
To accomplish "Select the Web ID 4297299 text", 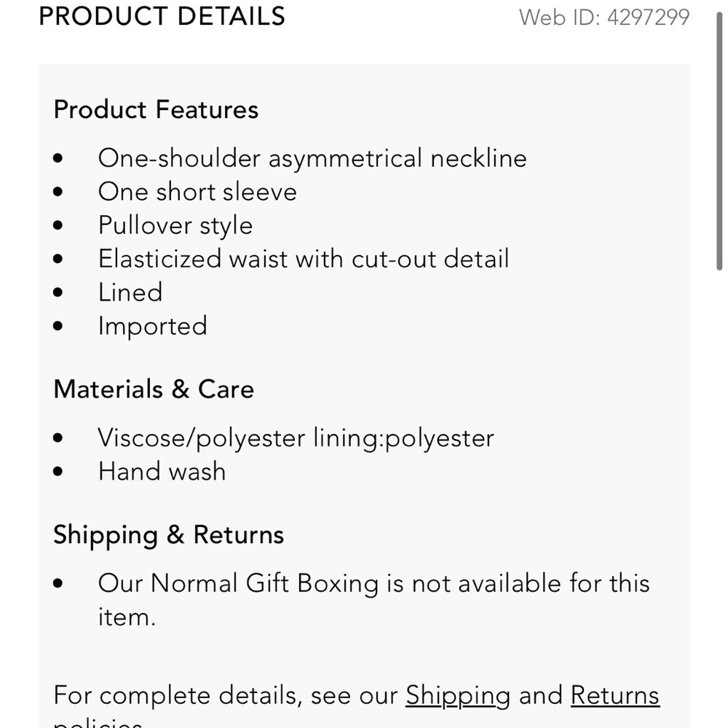I will [604, 17].
